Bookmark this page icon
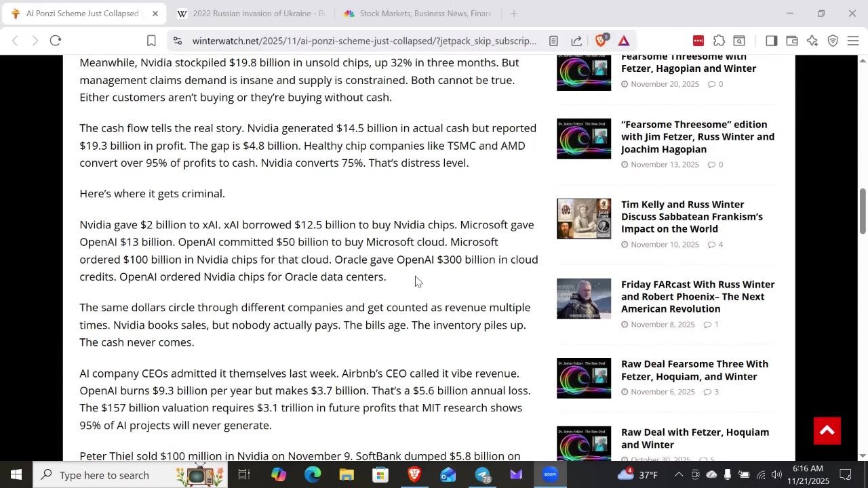This screenshot has height=488, width=868. pos(151,41)
